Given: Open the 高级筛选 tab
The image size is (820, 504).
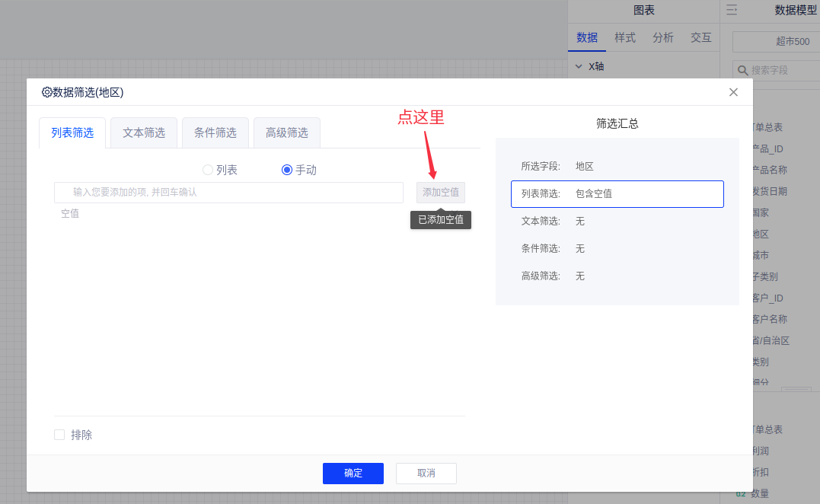Looking at the screenshot, I should coord(287,132).
